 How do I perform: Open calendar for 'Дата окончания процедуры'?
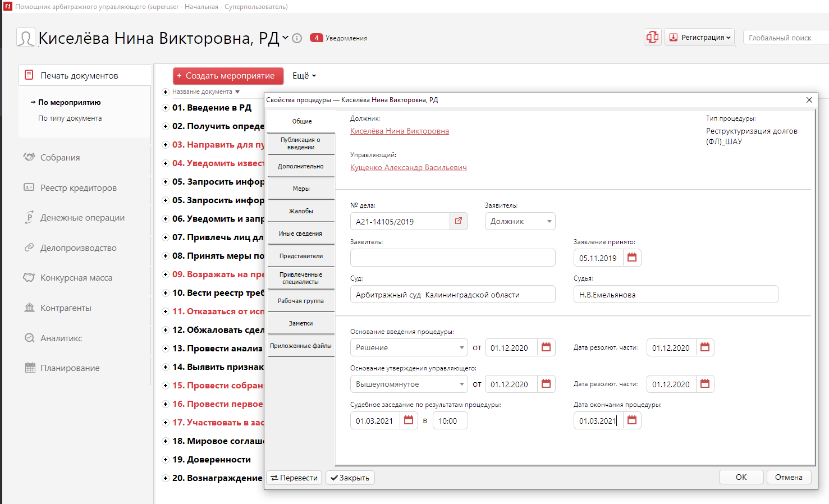[632, 420]
